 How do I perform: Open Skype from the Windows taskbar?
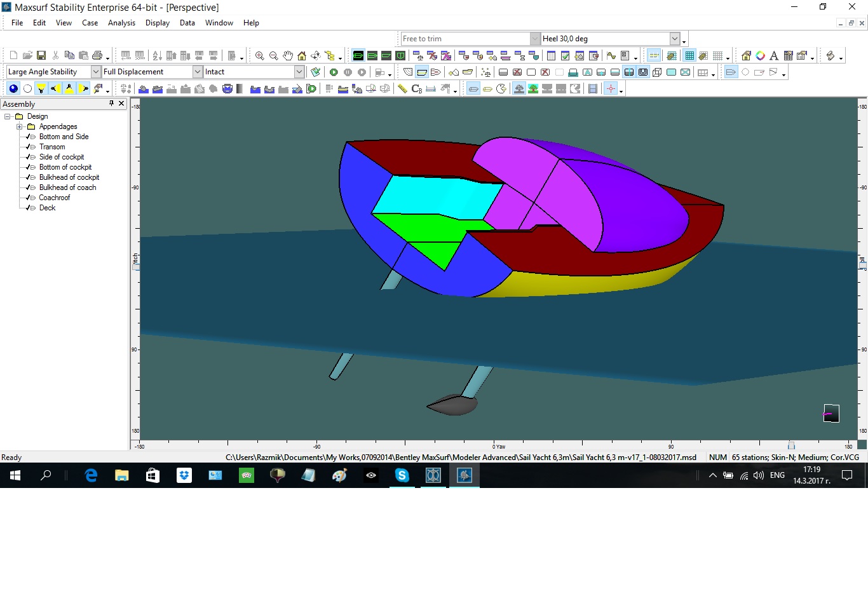(x=402, y=475)
